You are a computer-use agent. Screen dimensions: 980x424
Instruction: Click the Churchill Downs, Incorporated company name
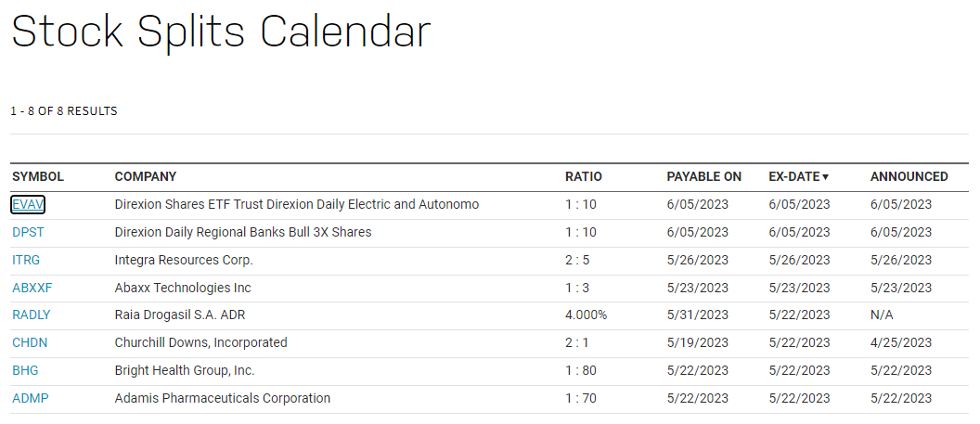point(200,343)
